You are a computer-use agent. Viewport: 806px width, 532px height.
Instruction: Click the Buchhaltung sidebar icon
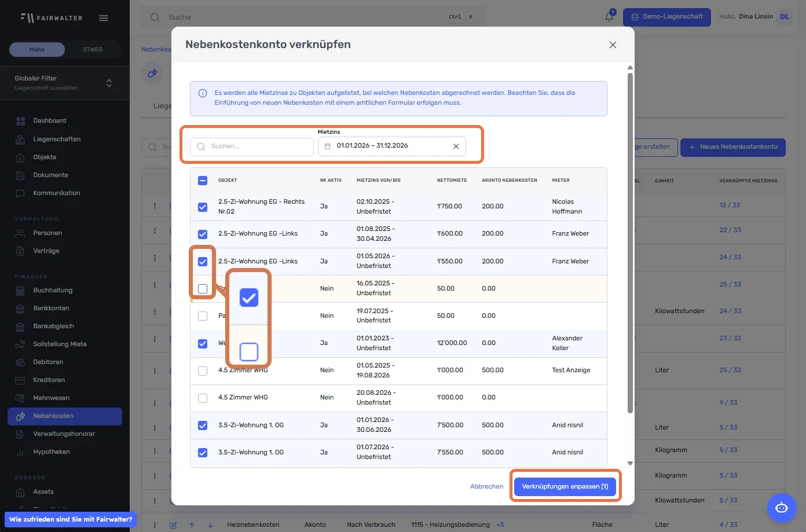coord(20,291)
